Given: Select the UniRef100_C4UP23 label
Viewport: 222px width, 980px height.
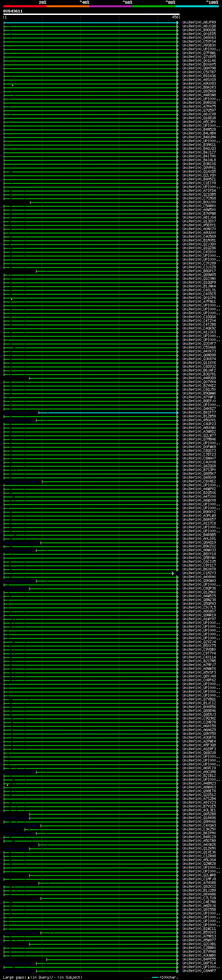Looking at the screenshot, I should tap(199, 424).
